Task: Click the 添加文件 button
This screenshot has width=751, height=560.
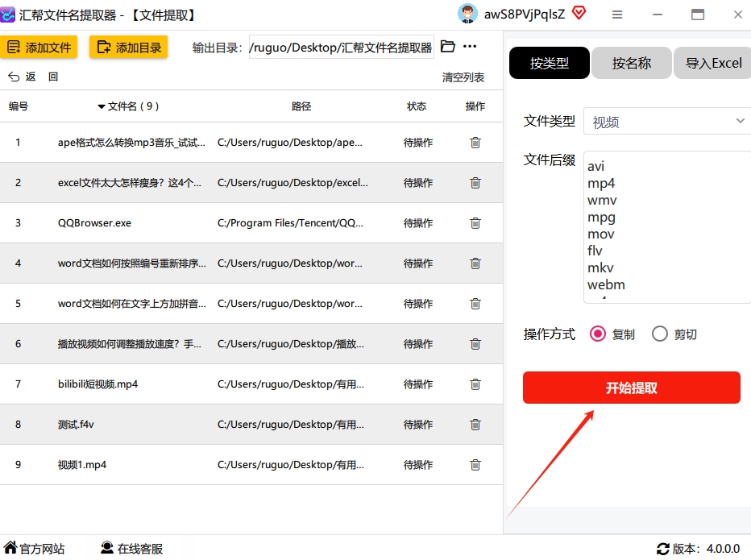Action: pyautogui.click(x=39, y=47)
